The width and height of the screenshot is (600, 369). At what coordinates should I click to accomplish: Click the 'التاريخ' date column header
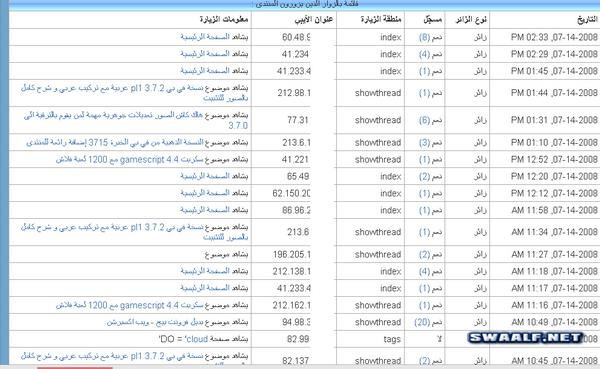587,20
